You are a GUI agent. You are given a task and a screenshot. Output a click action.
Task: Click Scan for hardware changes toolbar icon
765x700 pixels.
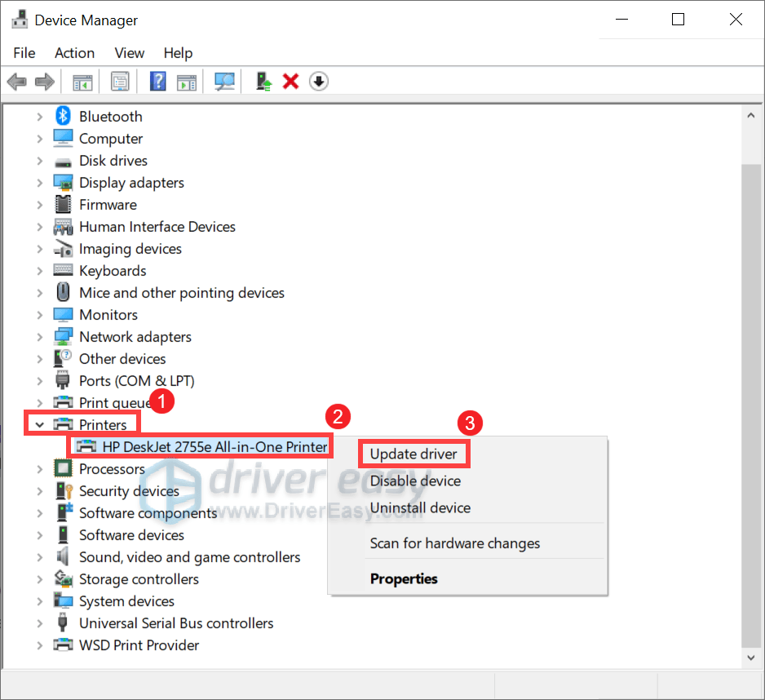[224, 82]
